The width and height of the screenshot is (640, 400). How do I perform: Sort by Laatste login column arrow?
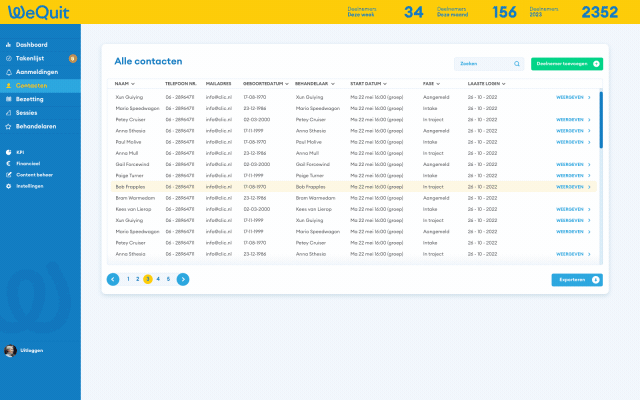tap(504, 84)
